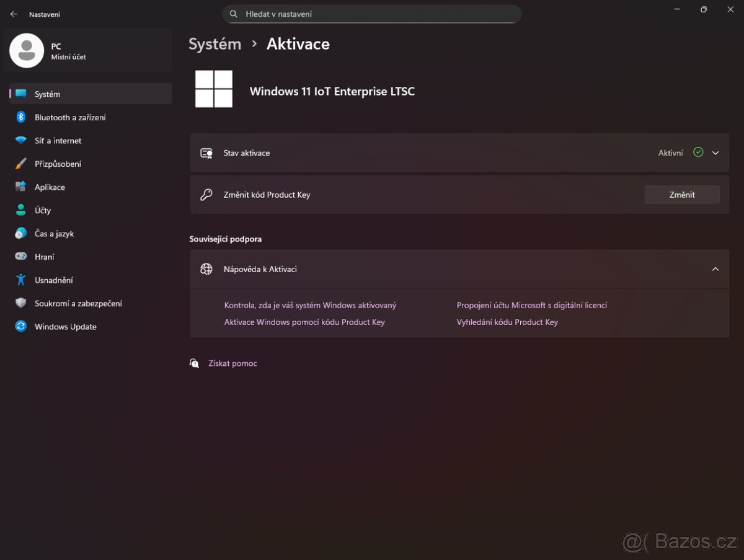Click the Usnadnění accessibility icon

tap(21, 280)
